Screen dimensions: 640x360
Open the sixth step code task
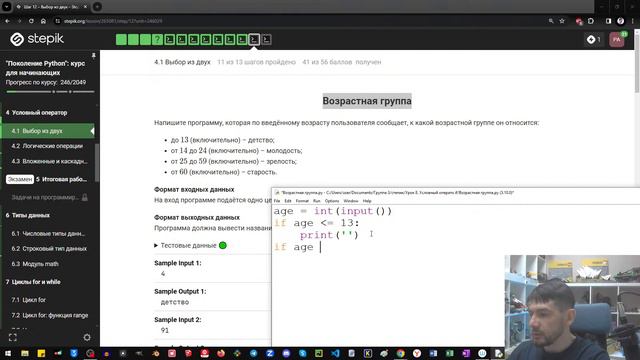[x=182, y=40]
